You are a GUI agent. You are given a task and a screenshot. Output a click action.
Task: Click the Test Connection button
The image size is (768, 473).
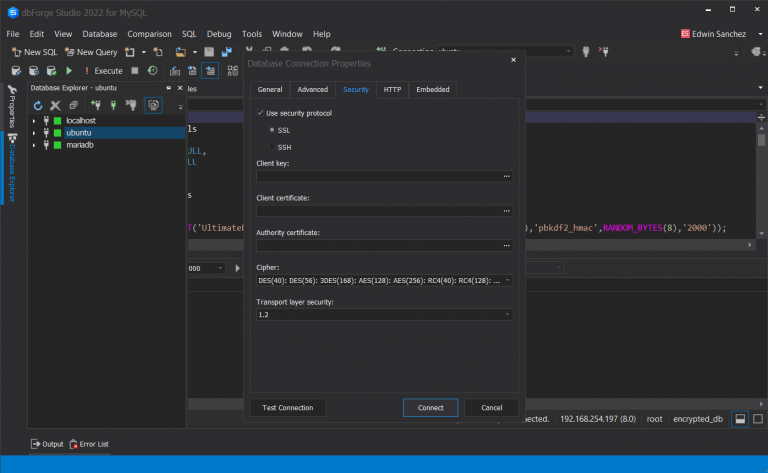(x=287, y=408)
